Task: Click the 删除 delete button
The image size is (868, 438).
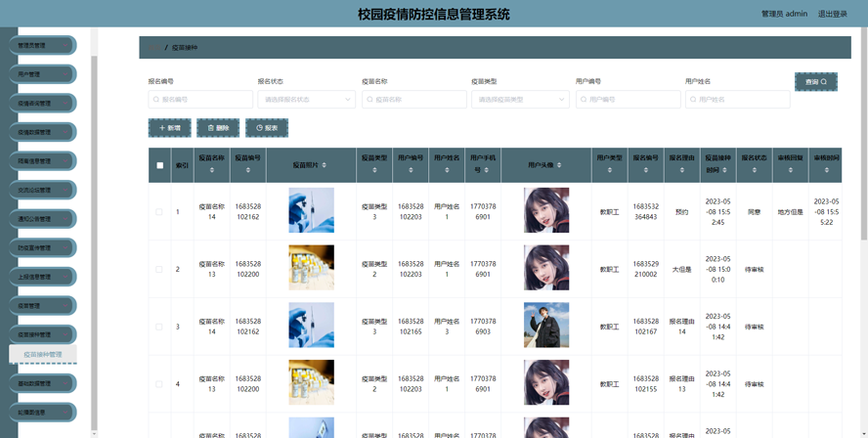Action: pyautogui.click(x=218, y=128)
